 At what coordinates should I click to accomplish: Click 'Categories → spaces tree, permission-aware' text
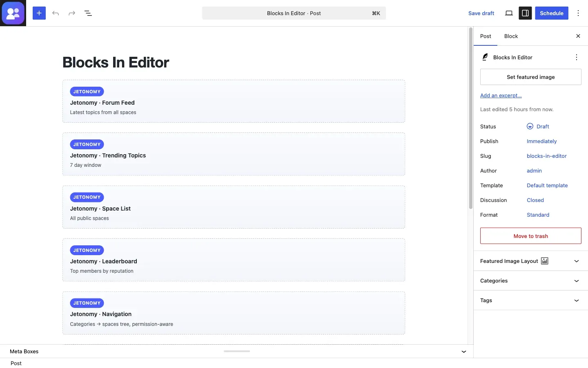[x=121, y=324]
